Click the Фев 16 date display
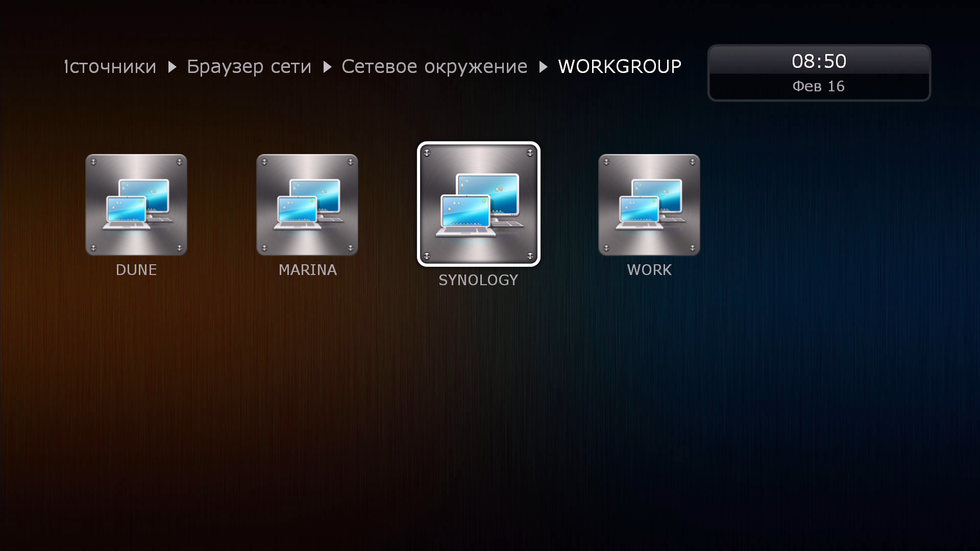Image resolution: width=980 pixels, height=551 pixels. point(819,86)
